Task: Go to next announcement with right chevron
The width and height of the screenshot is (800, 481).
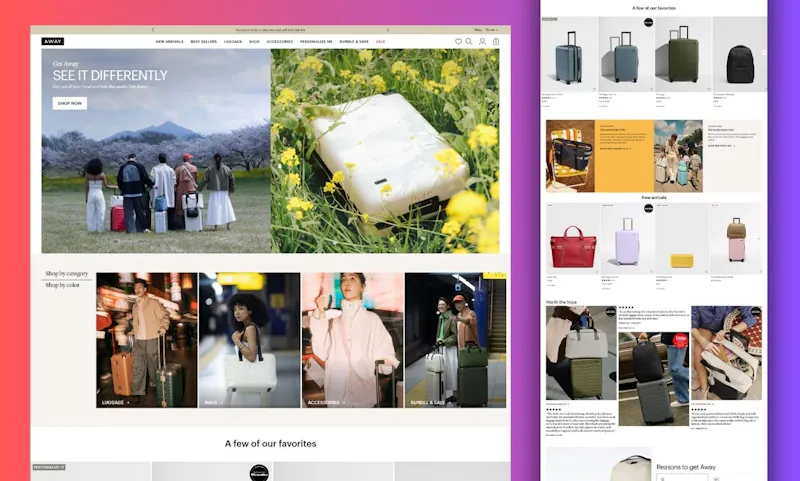Action: 388,30
